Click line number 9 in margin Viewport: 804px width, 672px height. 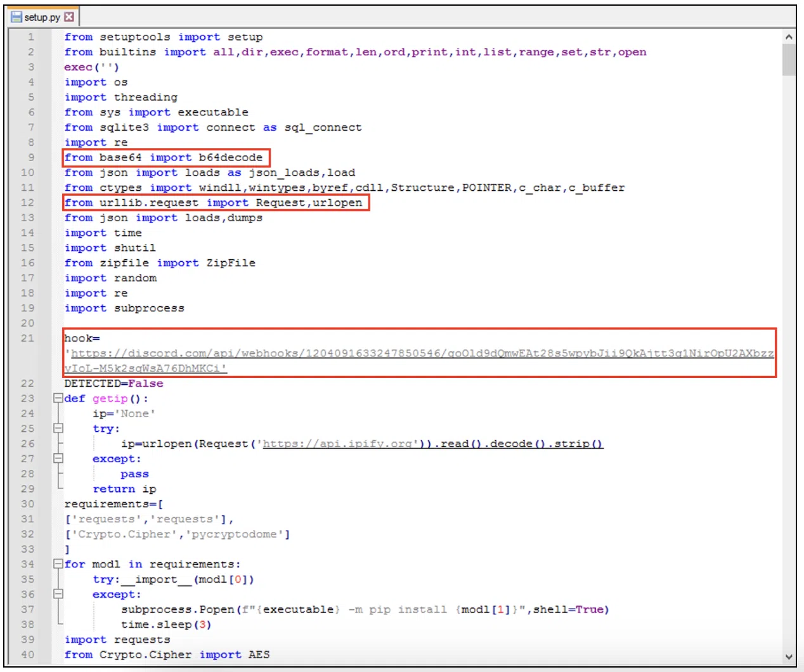coord(30,157)
